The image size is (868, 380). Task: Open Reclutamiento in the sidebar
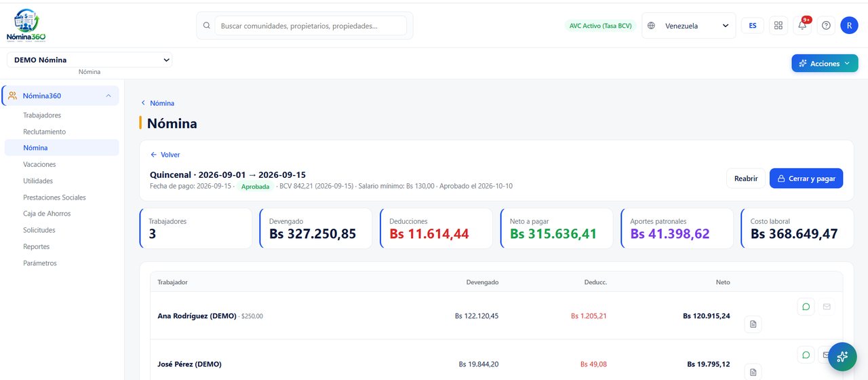(x=45, y=132)
